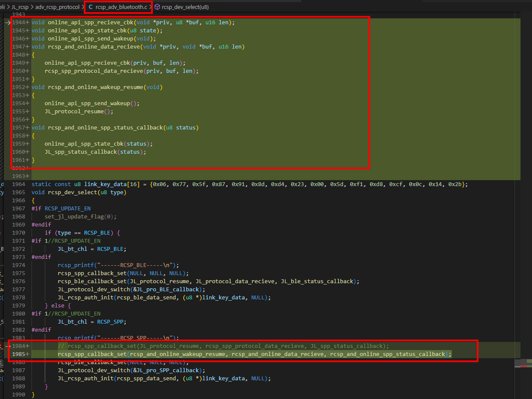532x399 pixels.
Task: Click the diff revert arrow beside line 1944
Action: click(7, 22)
